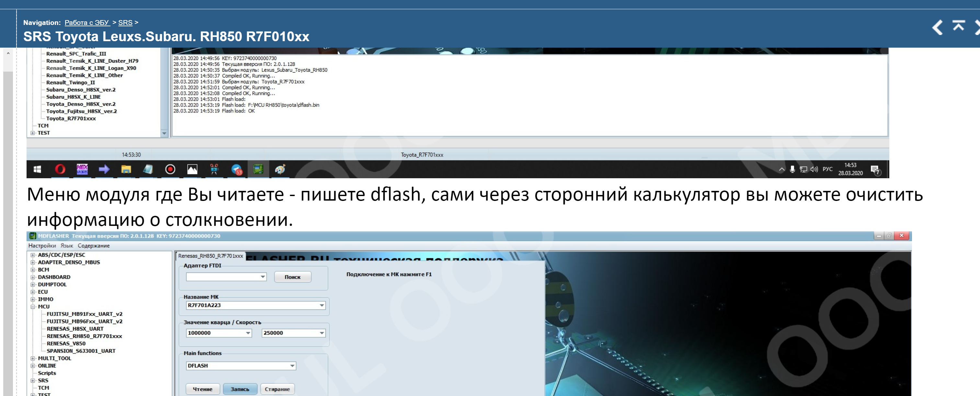The width and height of the screenshot is (980, 396).
Task: Click the screen recorder taskbar icon
Action: coord(170,169)
